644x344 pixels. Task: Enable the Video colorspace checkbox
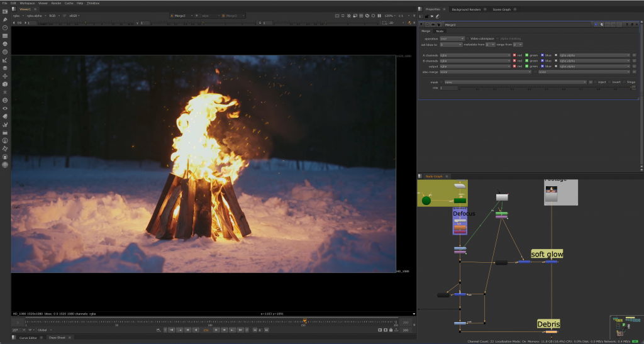click(468, 38)
